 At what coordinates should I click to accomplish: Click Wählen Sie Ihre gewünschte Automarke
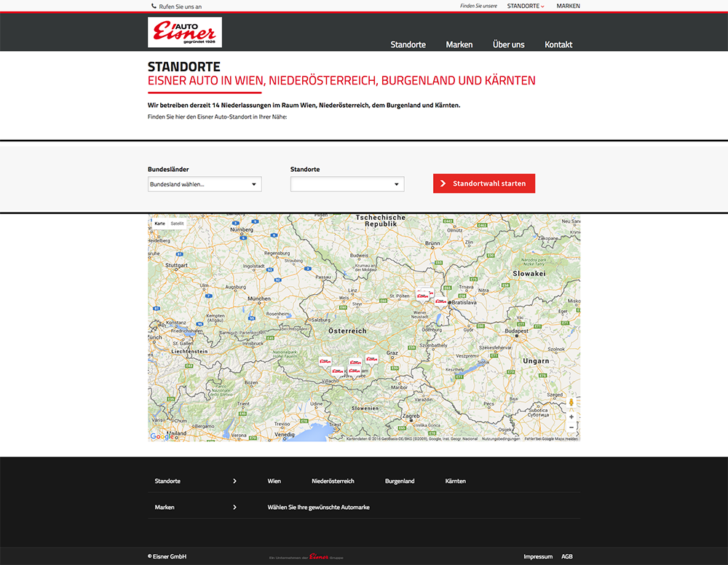click(319, 507)
